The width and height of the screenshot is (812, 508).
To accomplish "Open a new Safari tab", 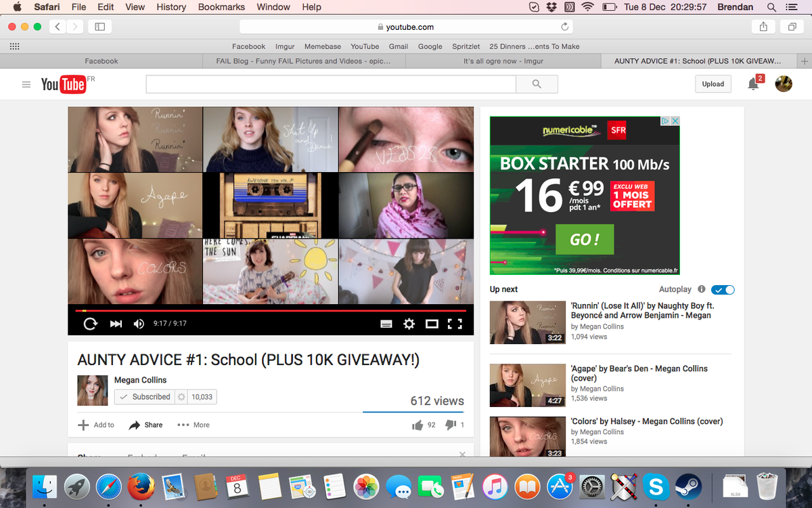I will tap(805, 61).
